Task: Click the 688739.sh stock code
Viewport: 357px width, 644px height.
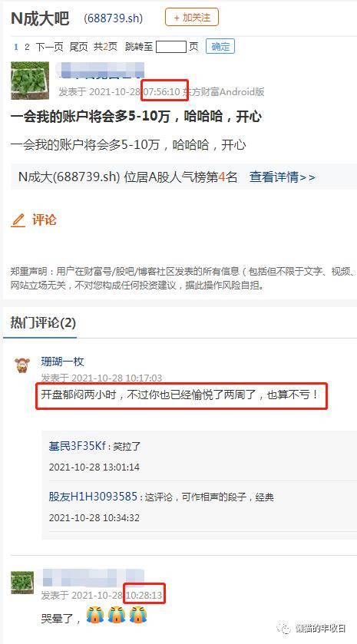Action: 113,18
